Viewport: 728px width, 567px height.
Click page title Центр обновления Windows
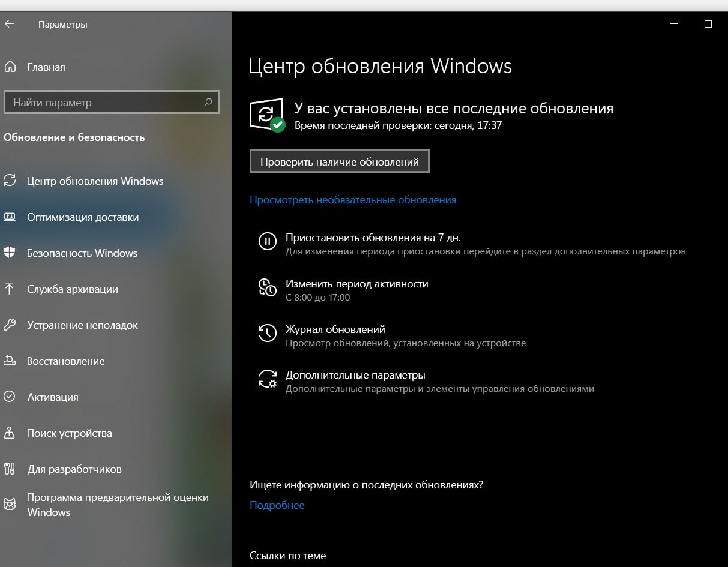380,65
